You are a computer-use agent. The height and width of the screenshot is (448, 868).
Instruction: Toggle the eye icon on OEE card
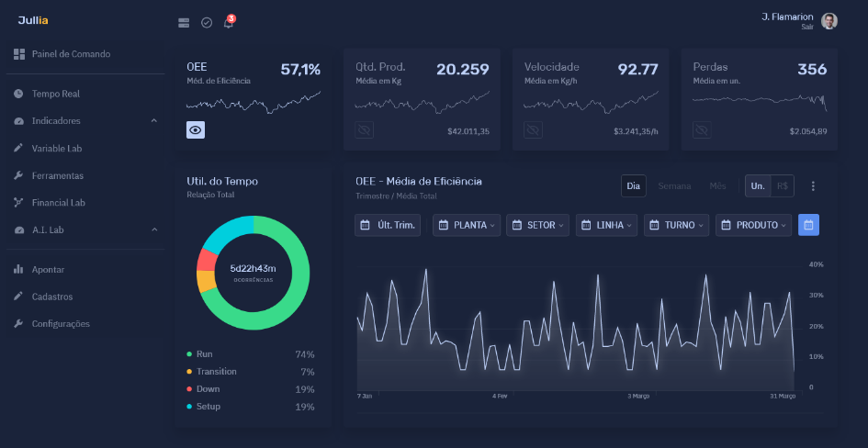tap(196, 130)
